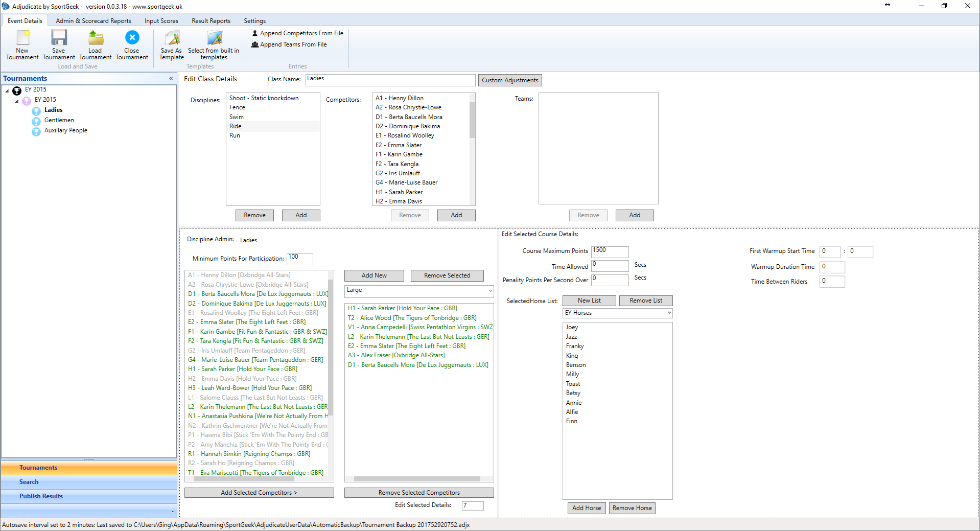Click the Class Name input field
This screenshot has width=980, height=531.
tap(390, 80)
